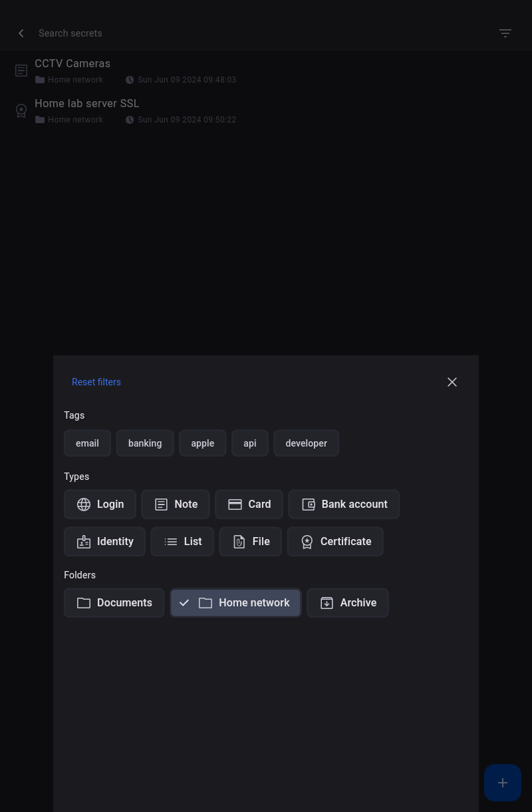This screenshot has width=532, height=812.
Task: Select the banking tag
Action: pos(145,443)
